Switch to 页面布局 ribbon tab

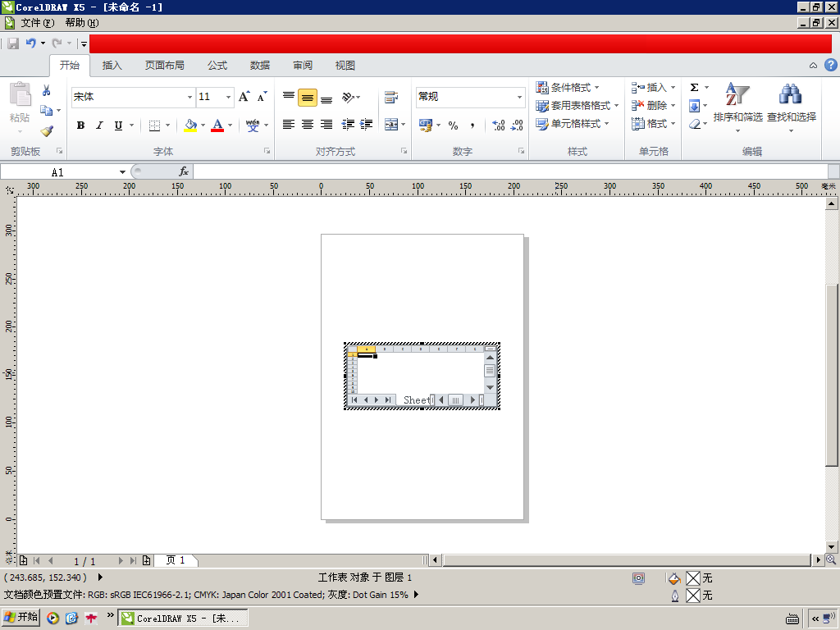(164, 66)
